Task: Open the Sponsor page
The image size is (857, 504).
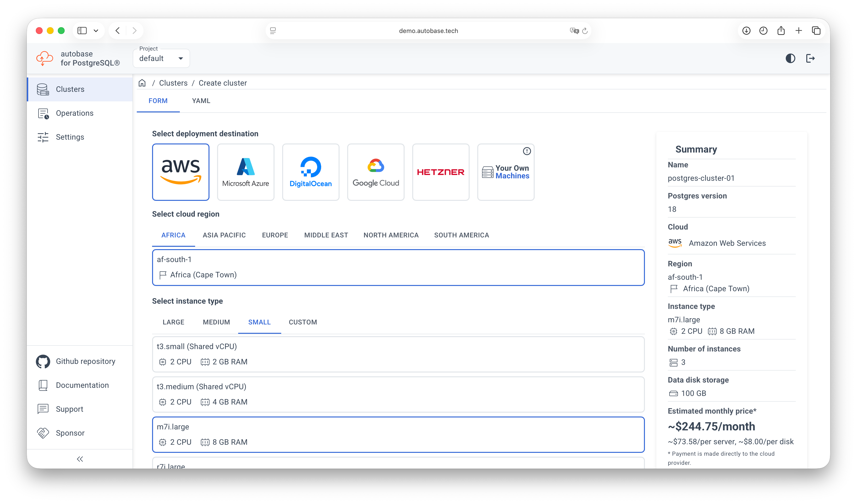Action: (70, 433)
